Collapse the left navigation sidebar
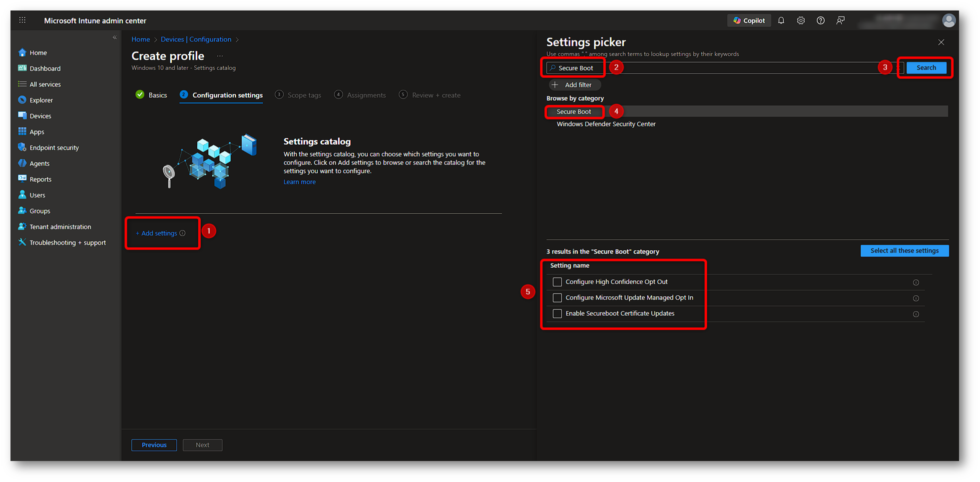The image size is (980, 482). pyautogui.click(x=114, y=37)
